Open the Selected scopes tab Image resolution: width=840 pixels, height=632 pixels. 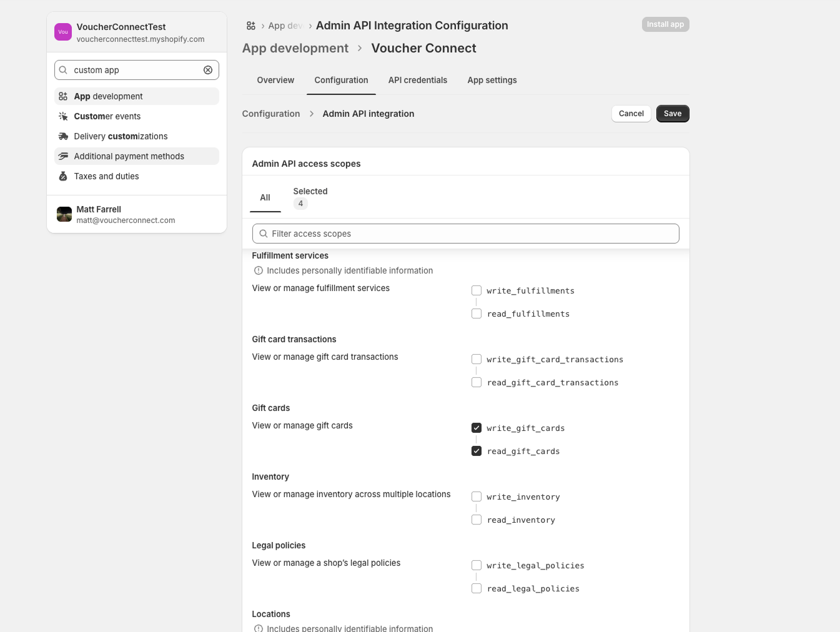[310, 197]
